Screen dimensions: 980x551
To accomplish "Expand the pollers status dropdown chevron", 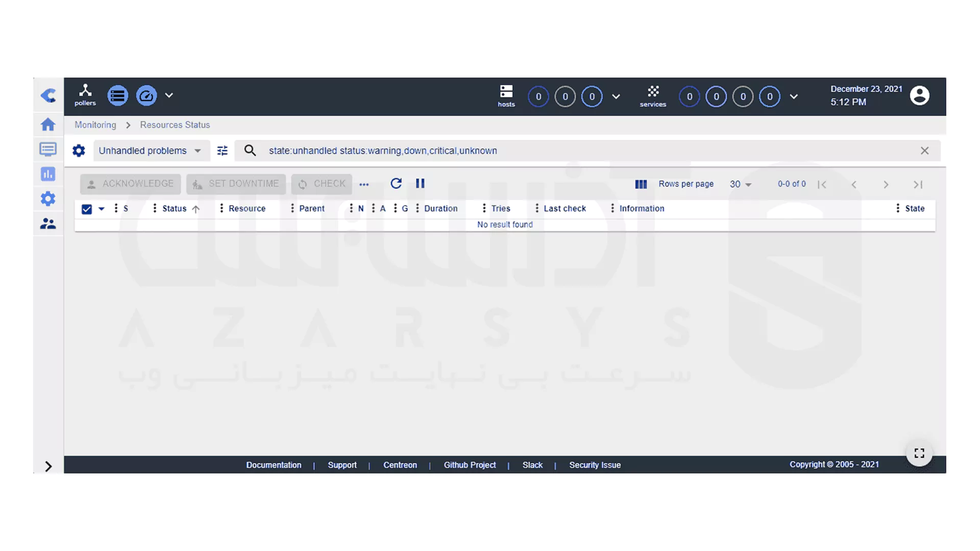I will click(169, 95).
